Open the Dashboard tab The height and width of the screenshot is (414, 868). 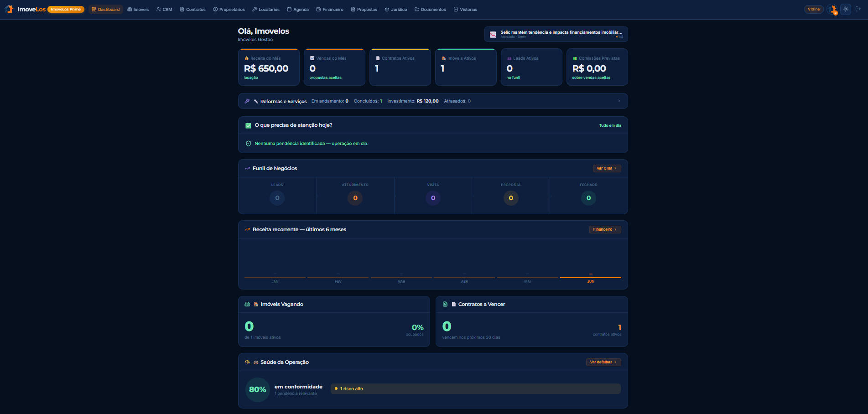(106, 9)
